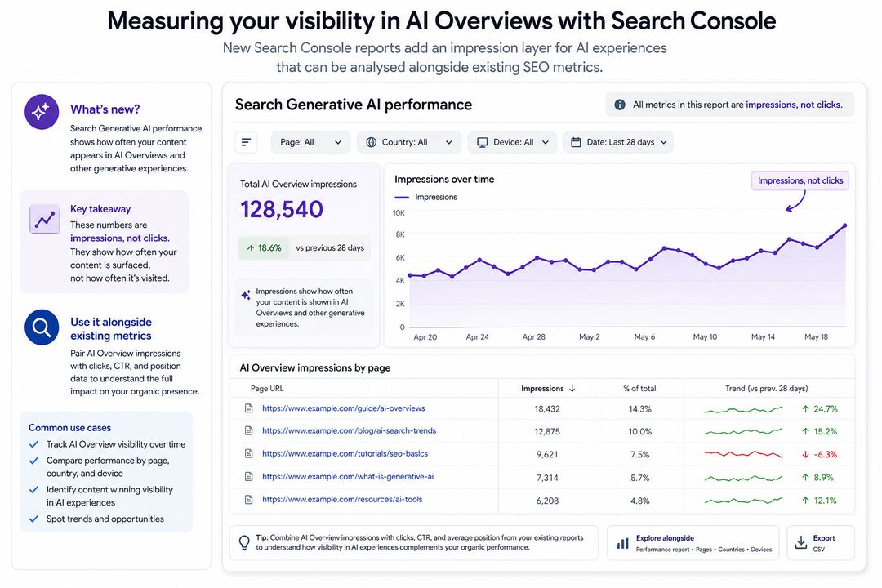Click Export CSV button

click(821, 543)
